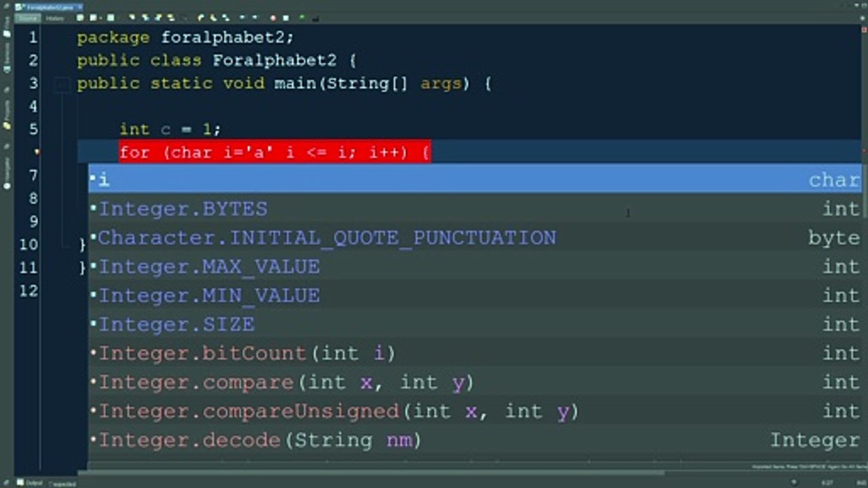Screen dimensions: 868x488
Task: Choose Integer.SIZE completion entry
Action: (475, 324)
